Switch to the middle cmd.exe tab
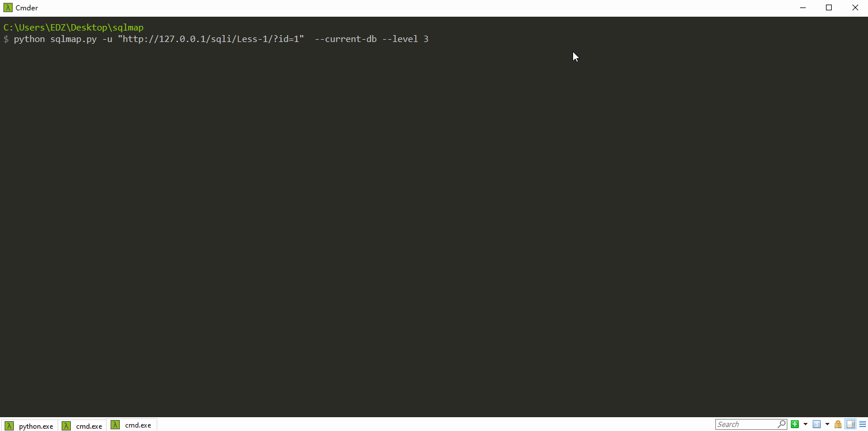 [x=82, y=426]
